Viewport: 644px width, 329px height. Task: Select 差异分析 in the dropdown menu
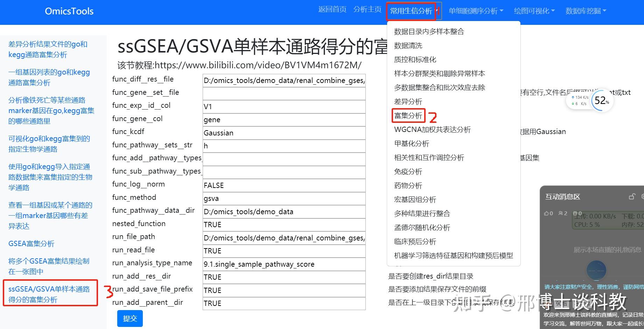point(408,101)
